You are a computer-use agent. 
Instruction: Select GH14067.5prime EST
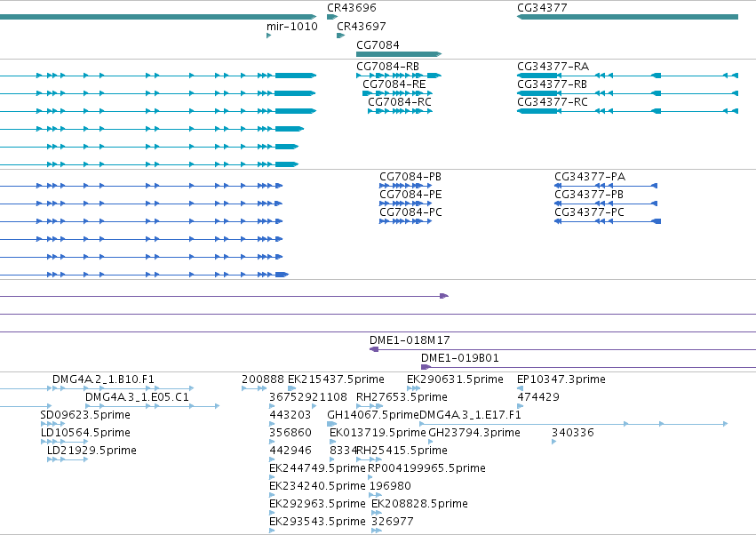(373, 415)
